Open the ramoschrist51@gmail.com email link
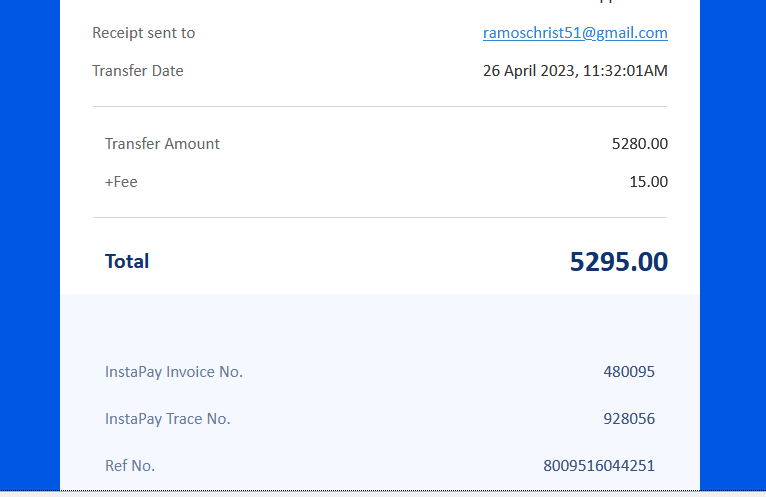This screenshot has width=766, height=497. (x=575, y=33)
